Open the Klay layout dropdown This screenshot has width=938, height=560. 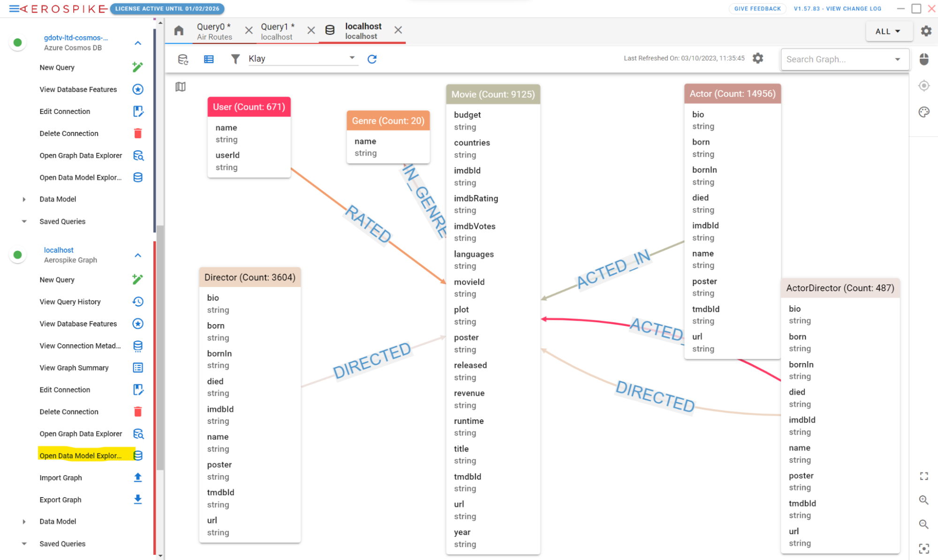pos(303,59)
